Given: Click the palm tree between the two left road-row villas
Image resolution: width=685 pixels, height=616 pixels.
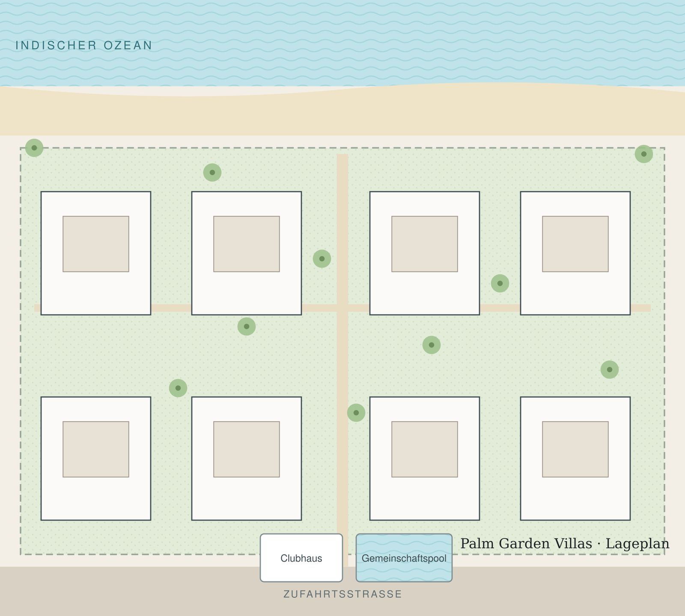Looking at the screenshot, I should point(178,388).
